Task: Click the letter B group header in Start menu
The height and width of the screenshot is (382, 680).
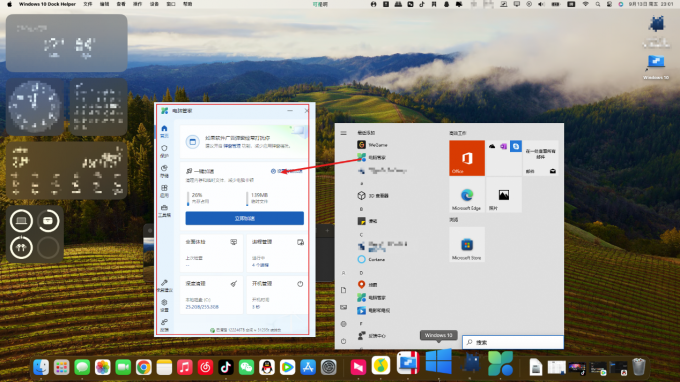Action: click(361, 209)
